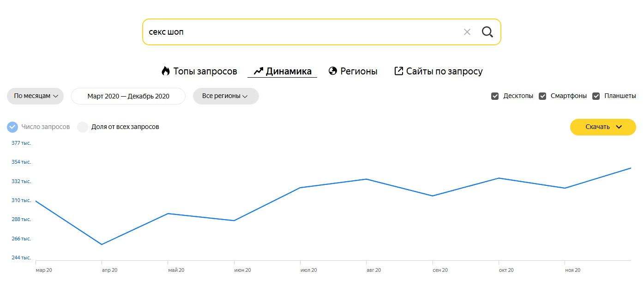
Task: Uncheck the Десктопы checkbox
Action: click(495, 96)
